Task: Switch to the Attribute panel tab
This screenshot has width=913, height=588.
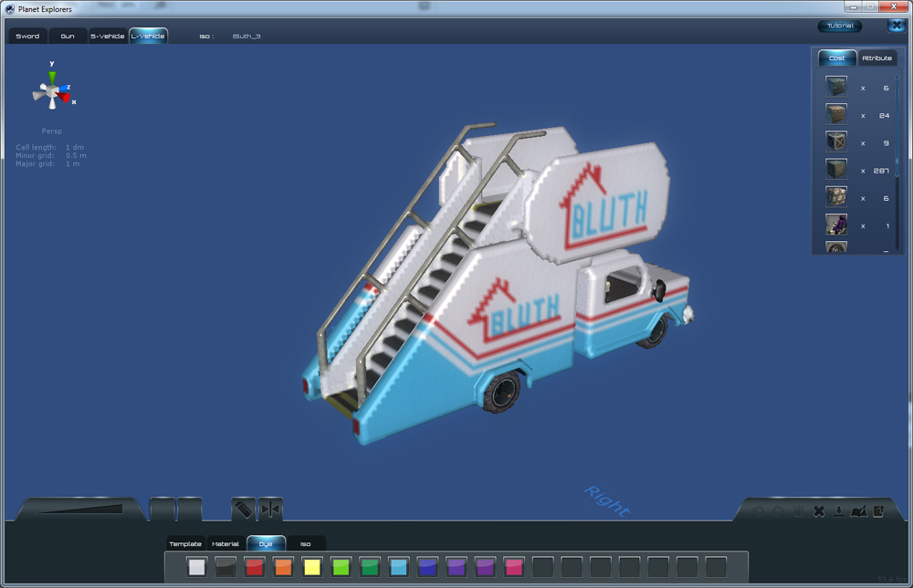Action: [876, 58]
